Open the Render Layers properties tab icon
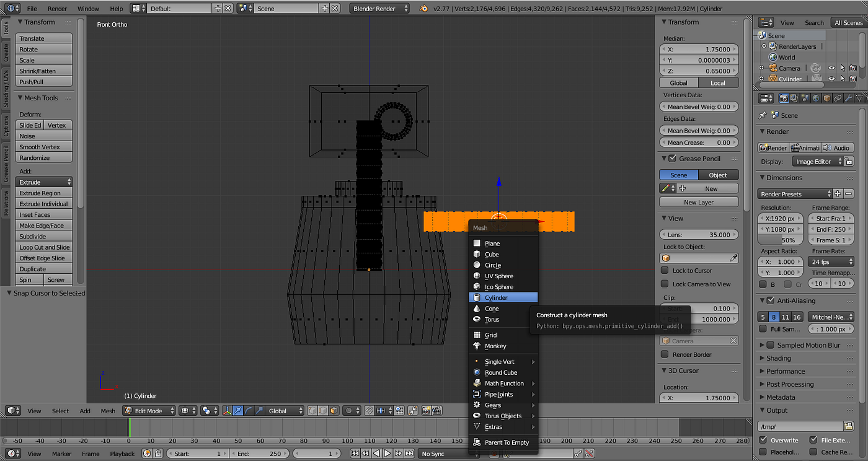Viewport: 868px width, 461px height. tap(794, 98)
